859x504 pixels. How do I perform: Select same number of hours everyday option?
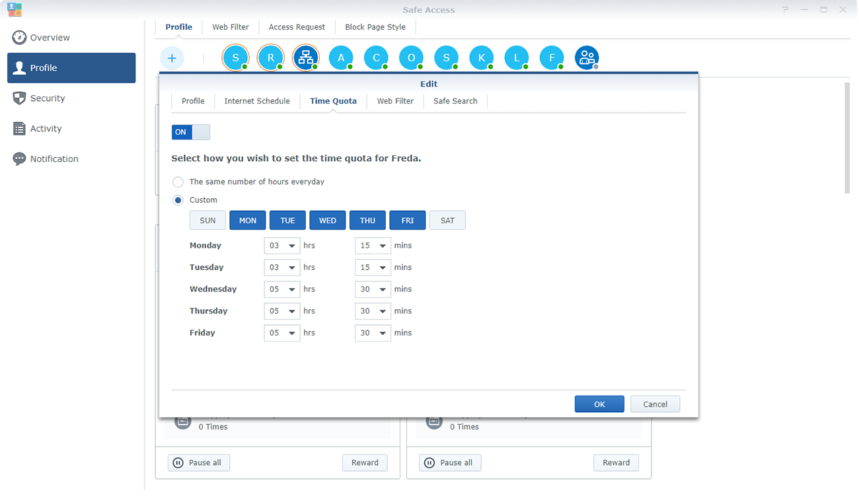pyautogui.click(x=178, y=182)
